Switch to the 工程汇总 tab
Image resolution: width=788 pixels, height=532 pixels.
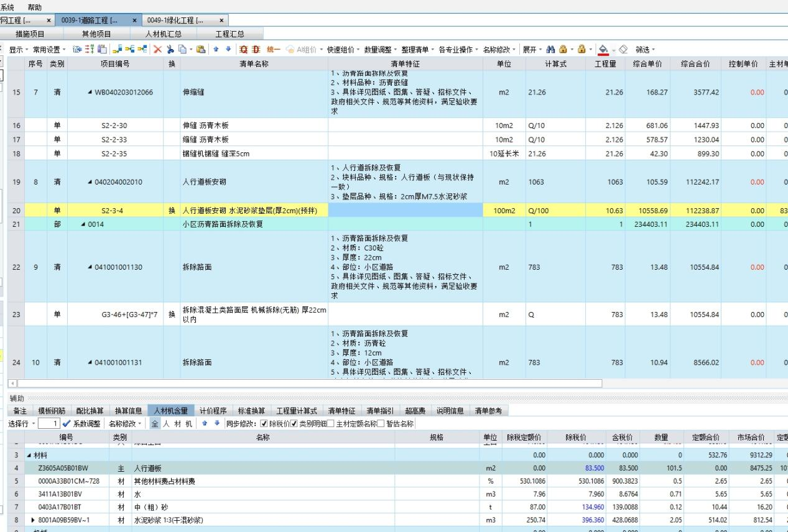coord(229,34)
